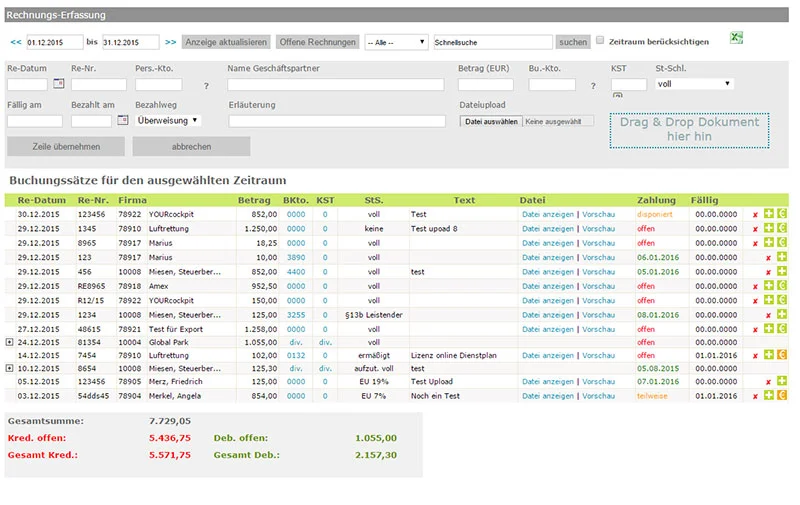Export the list via the Excel icon
Viewport: 800px width, 505px height.
click(736, 38)
